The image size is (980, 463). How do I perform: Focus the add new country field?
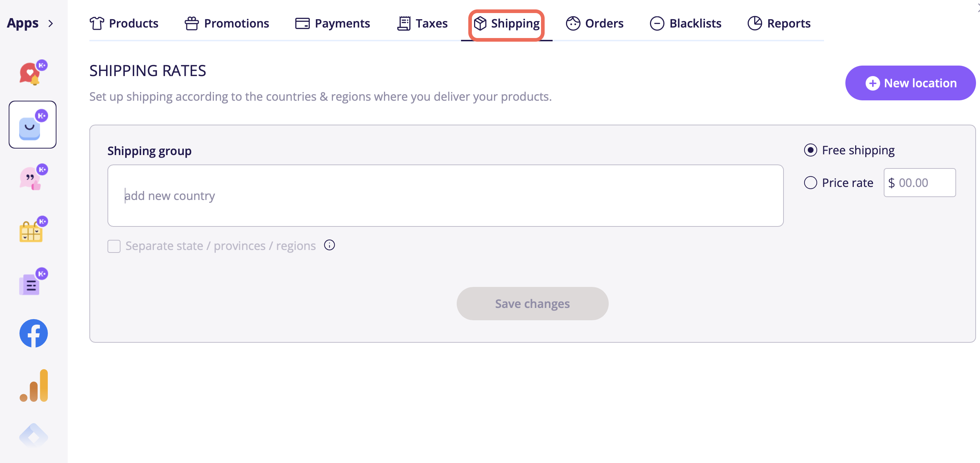(445, 196)
